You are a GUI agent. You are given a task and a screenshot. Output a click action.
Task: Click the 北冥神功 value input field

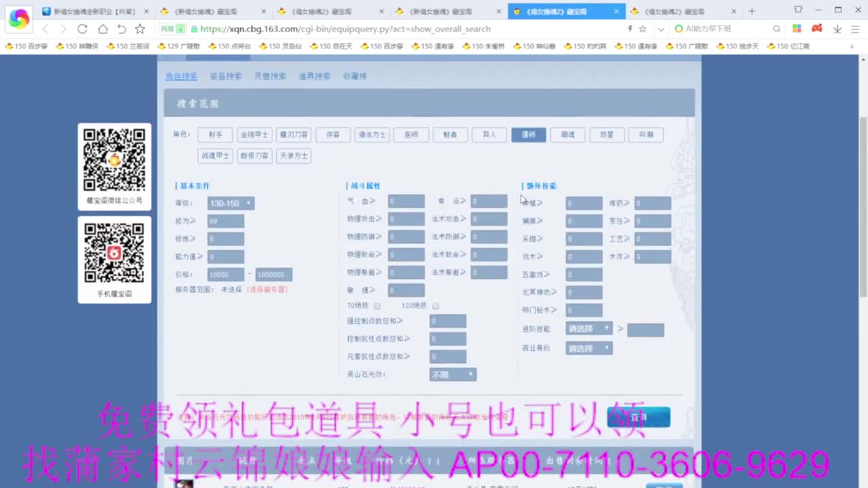(584, 292)
